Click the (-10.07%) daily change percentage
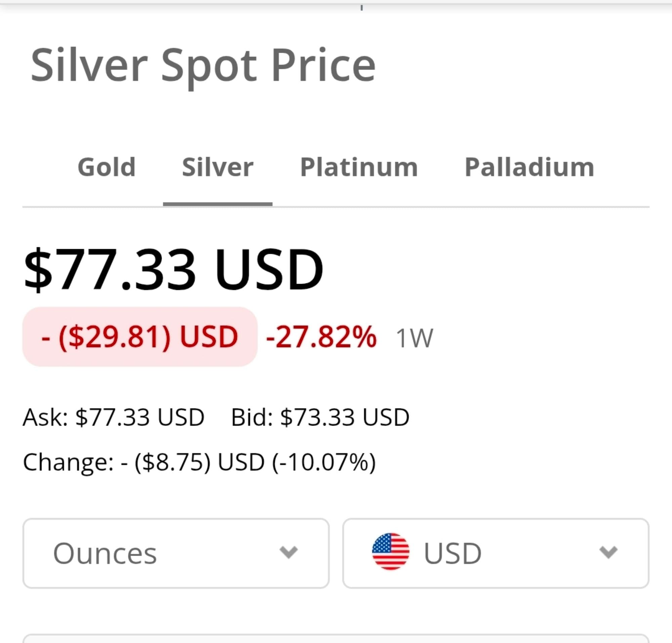 coord(324,462)
